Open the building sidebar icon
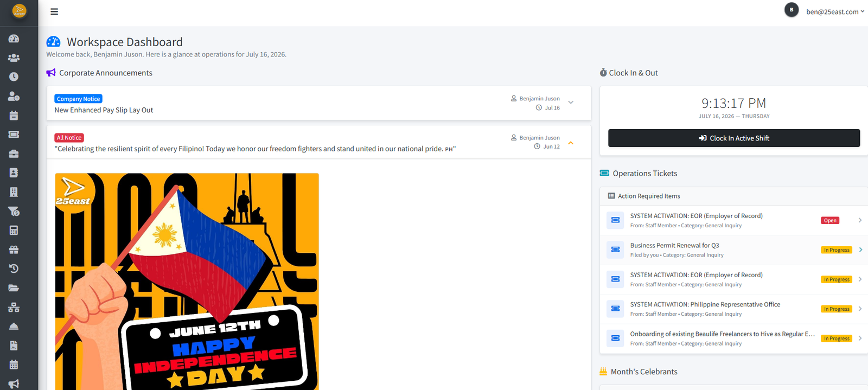The height and width of the screenshot is (390, 868). (x=14, y=192)
